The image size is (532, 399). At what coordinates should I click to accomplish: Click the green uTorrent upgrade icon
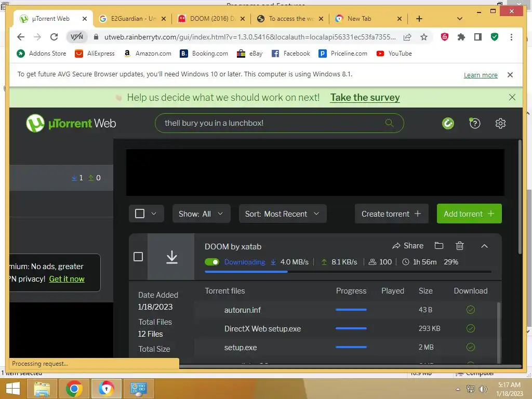pyautogui.click(x=448, y=123)
